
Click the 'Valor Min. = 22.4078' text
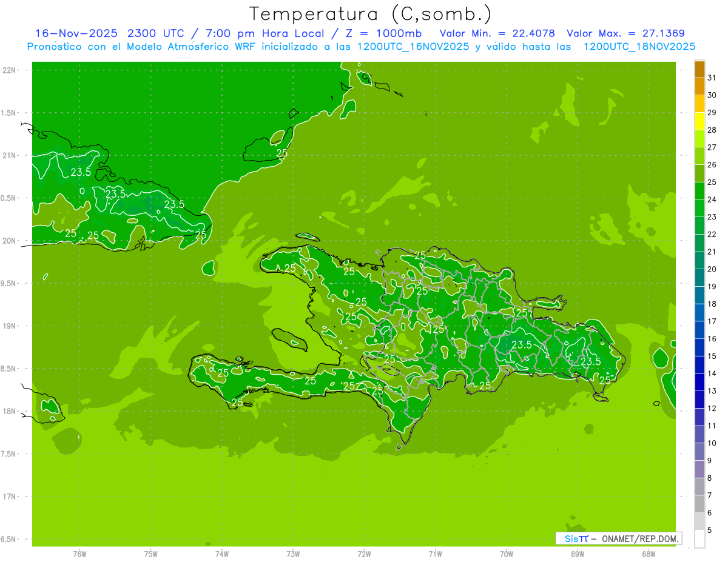[498, 33]
